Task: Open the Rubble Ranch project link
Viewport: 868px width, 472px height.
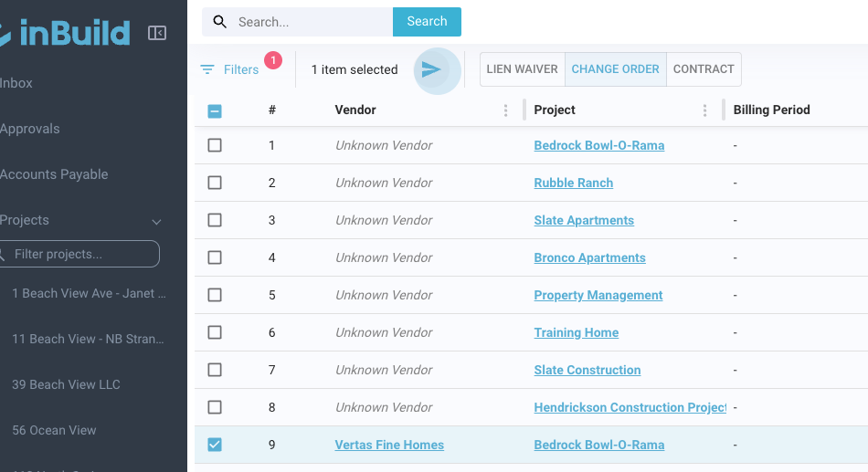Action: click(573, 183)
